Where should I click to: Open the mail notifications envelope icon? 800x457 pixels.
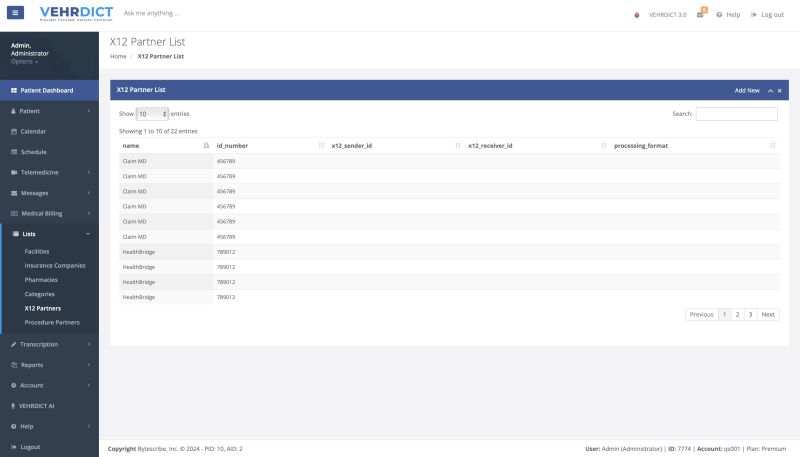[x=700, y=14]
